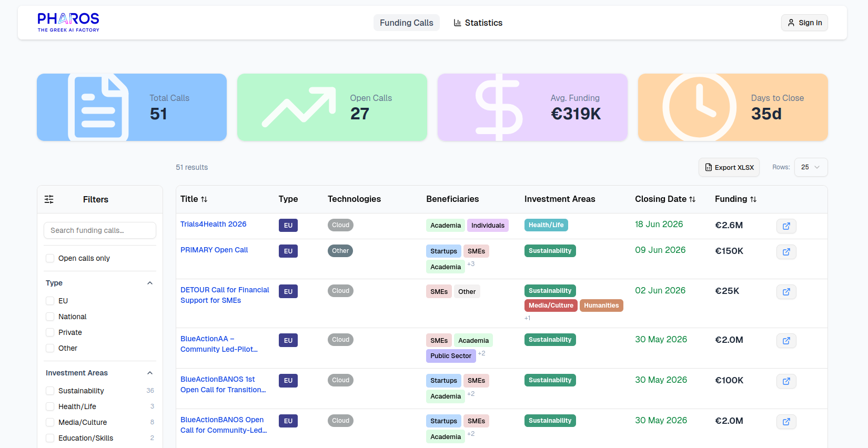Click the Type column header

click(288, 199)
